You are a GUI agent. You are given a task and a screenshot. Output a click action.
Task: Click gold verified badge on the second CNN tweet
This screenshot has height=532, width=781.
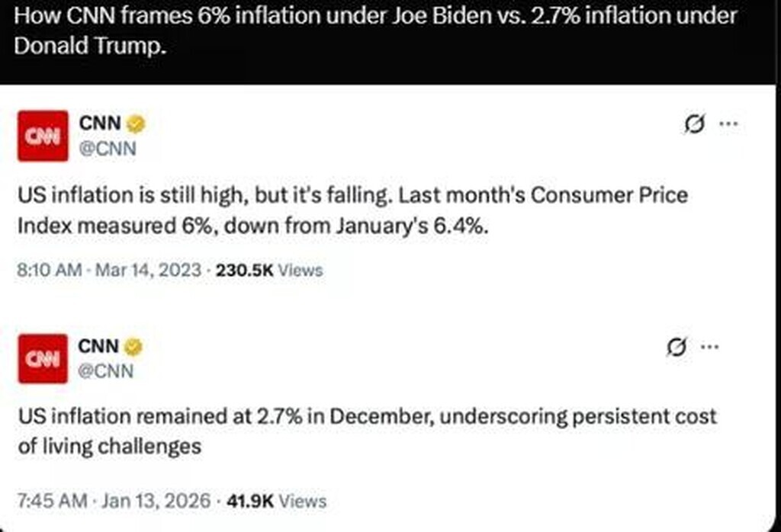click(x=133, y=348)
